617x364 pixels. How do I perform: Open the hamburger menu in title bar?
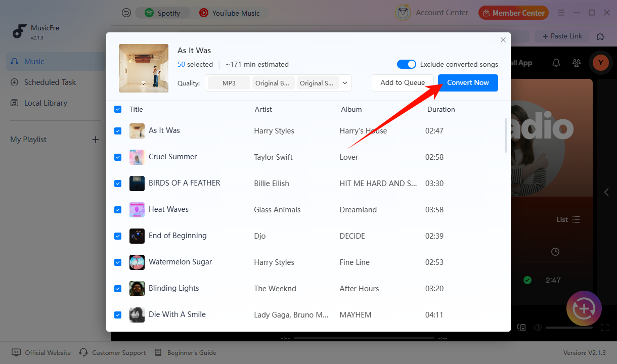point(561,13)
